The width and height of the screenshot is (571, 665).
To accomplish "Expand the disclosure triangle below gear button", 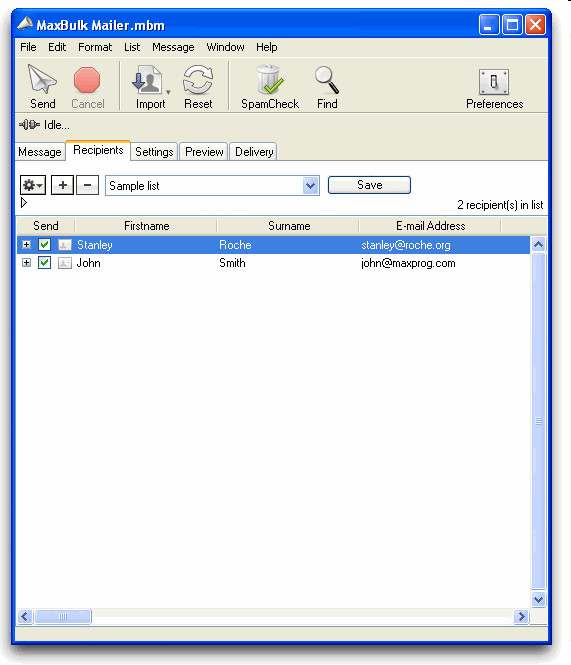I will [x=24, y=203].
